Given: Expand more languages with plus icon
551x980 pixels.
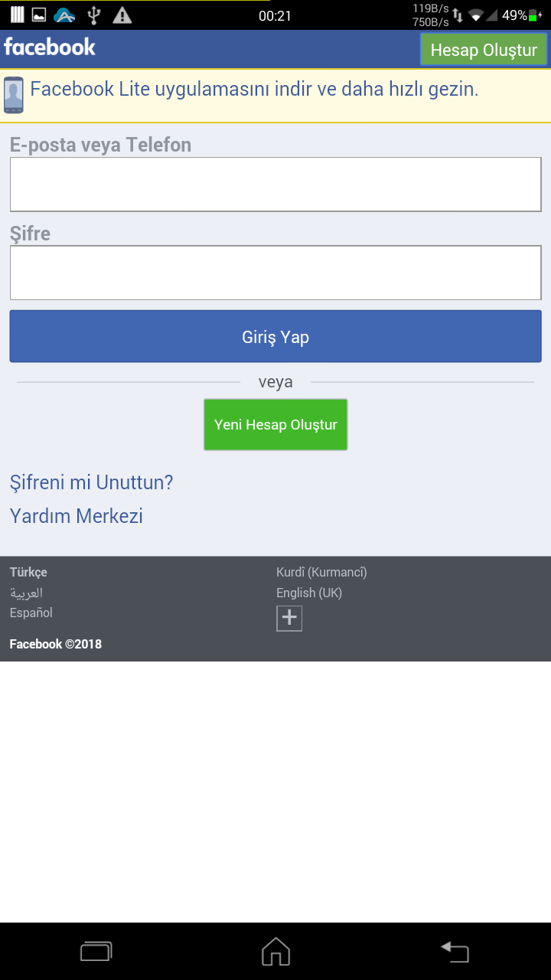Looking at the screenshot, I should (x=289, y=618).
